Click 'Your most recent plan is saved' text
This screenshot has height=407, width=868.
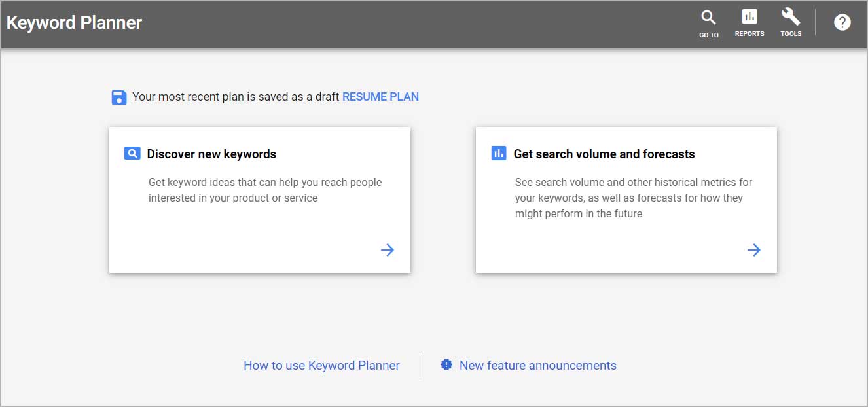click(236, 97)
